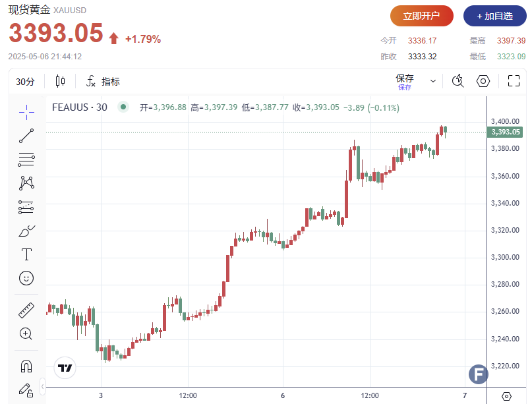Click the zoom in magnifier tool
The height and width of the screenshot is (404, 532).
coord(26,333)
